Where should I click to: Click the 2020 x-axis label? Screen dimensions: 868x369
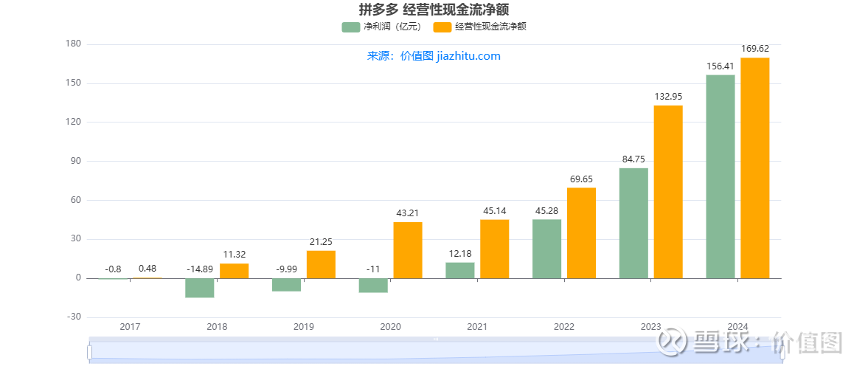(x=390, y=327)
